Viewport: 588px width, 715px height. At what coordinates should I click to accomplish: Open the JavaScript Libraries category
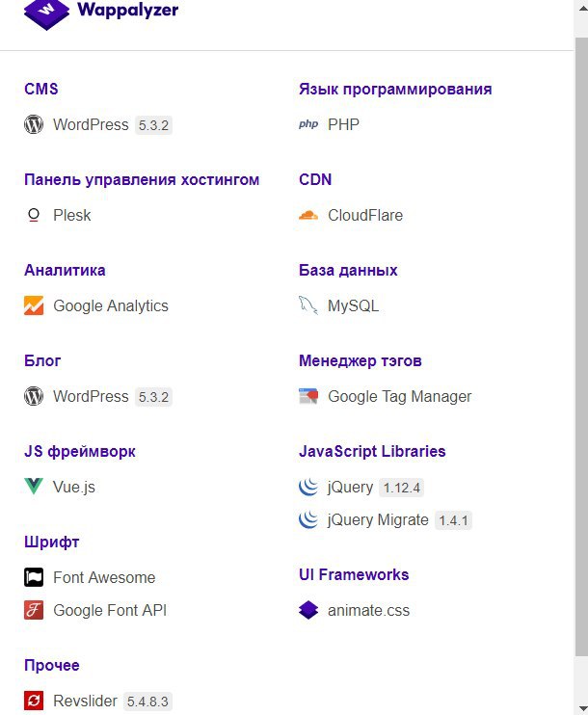pyautogui.click(x=372, y=451)
